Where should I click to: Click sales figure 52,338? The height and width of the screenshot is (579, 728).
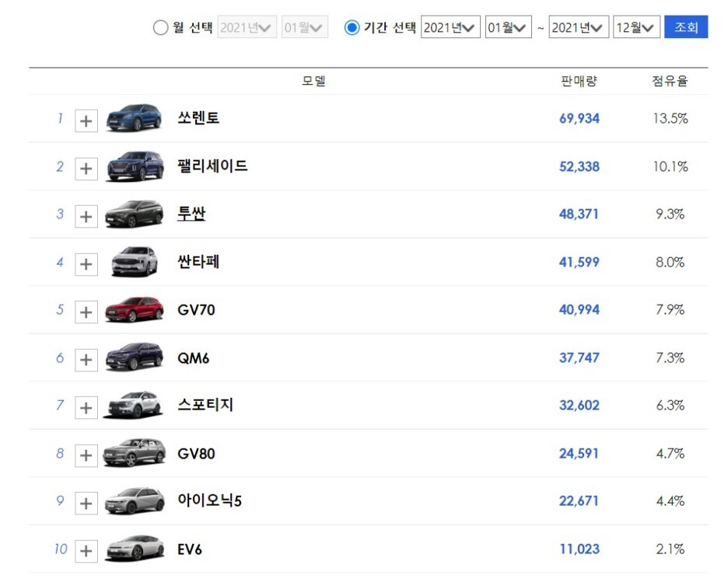579,166
